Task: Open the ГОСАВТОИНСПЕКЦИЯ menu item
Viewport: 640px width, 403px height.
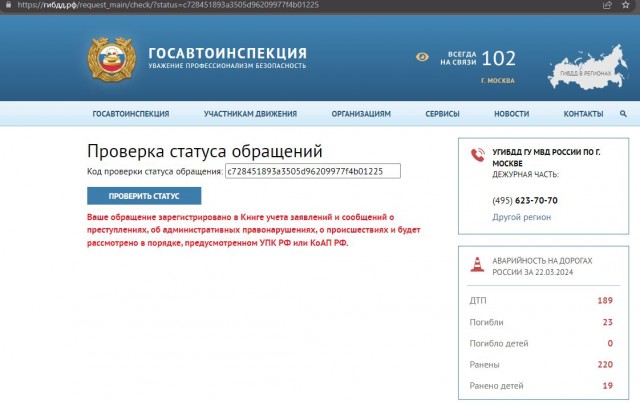Action: (131, 114)
